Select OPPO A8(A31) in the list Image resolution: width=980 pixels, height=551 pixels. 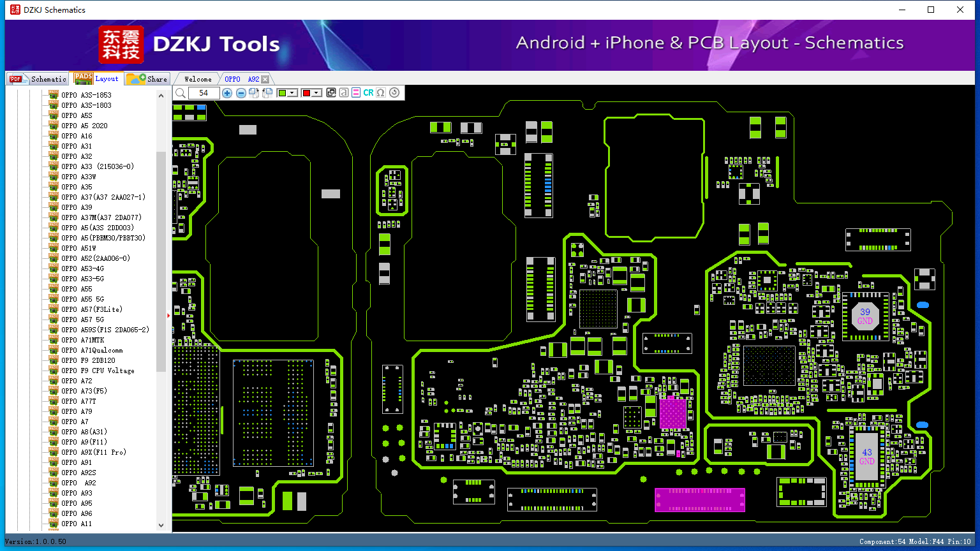[x=84, y=432]
